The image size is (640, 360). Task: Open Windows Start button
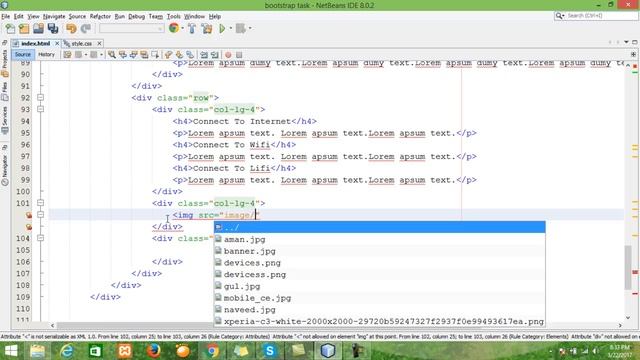pyautogui.click(x=11, y=351)
